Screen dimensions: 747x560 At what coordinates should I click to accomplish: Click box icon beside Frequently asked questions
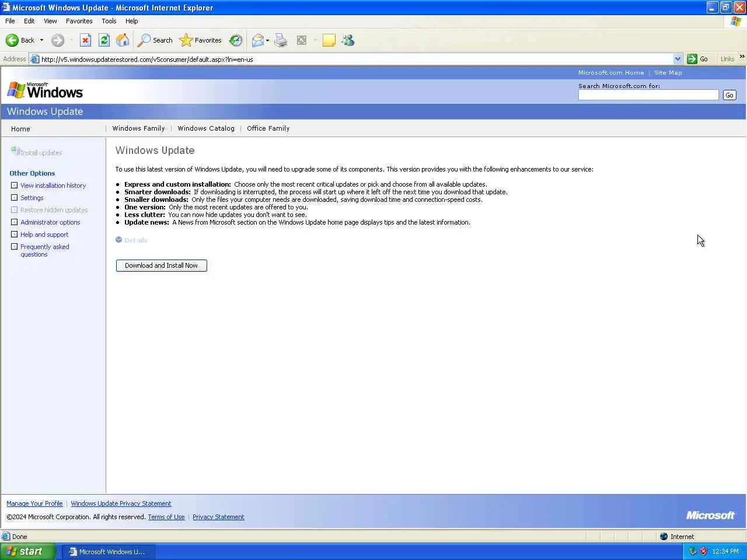15,247
